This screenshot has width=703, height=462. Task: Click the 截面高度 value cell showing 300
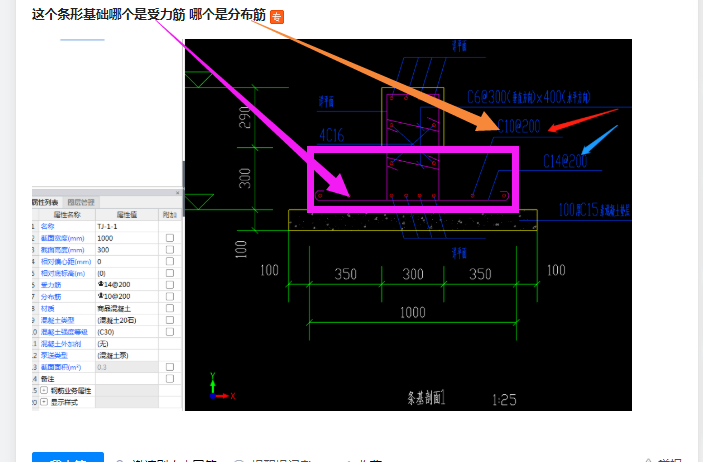(x=127, y=250)
